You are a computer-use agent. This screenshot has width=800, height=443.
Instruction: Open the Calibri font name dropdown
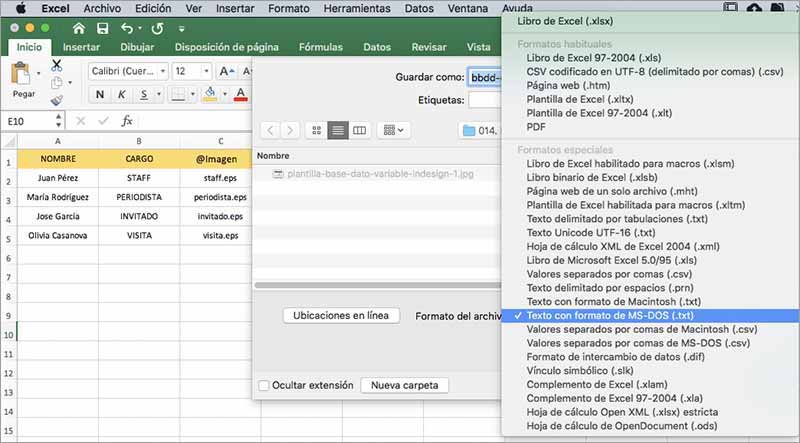163,71
